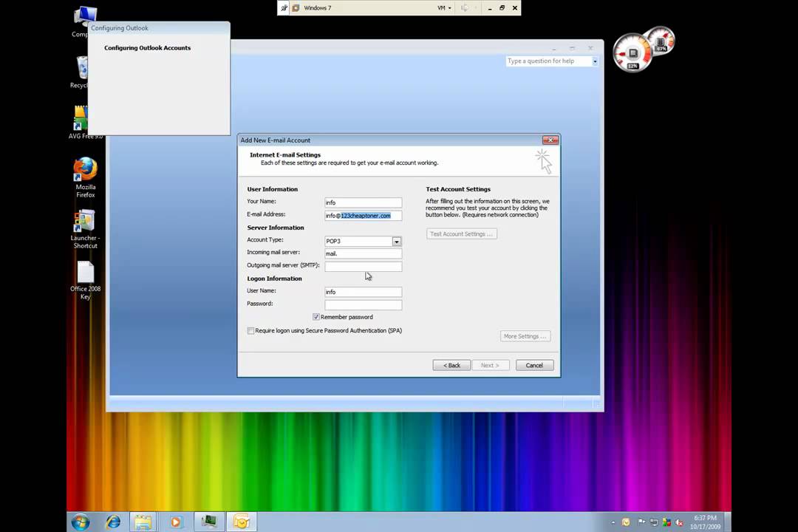Open Windows Explorer folder taskbar icon
The width and height of the screenshot is (798, 532).
[x=143, y=522]
